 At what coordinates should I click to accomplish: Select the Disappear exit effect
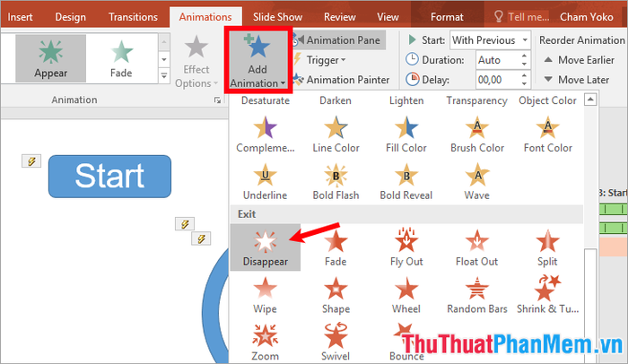click(x=266, y=247)
